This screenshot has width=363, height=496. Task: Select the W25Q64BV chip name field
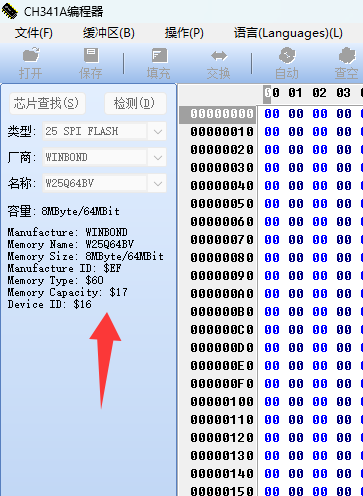(x=95, y=183)
